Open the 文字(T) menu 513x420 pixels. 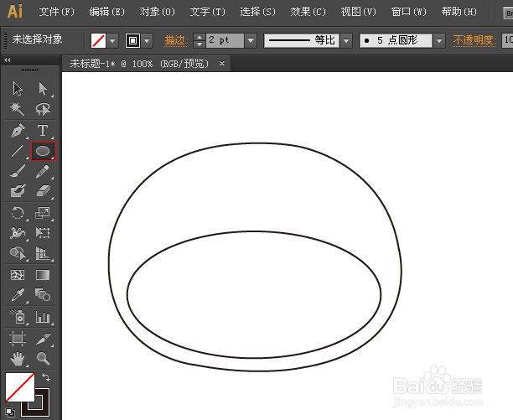[x=207, y=12]
